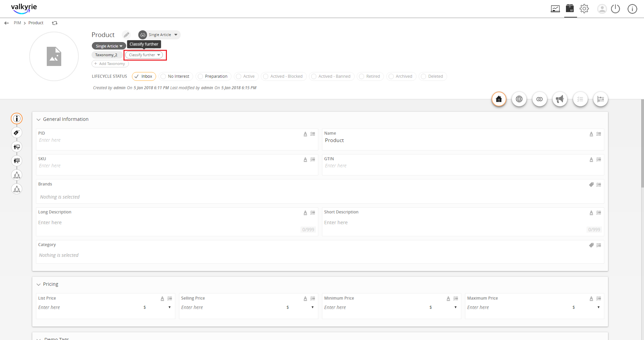This screenshot has height=340, width=644.
Task: Click the refresh icon beside Product breadcrumb
Action: coord(55,23)
